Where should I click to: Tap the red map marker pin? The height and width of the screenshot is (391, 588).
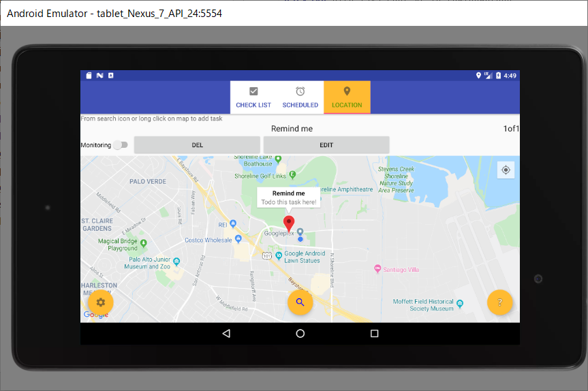pos(289,223)
